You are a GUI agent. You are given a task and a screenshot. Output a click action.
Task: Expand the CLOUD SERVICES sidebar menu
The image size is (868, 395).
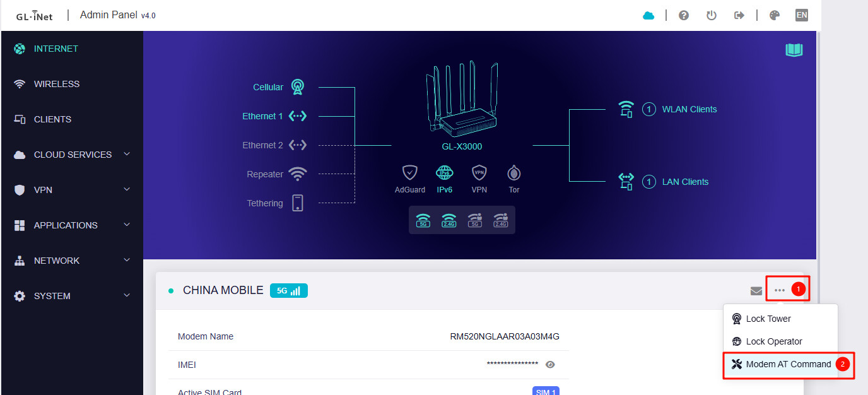pos(72,155)
